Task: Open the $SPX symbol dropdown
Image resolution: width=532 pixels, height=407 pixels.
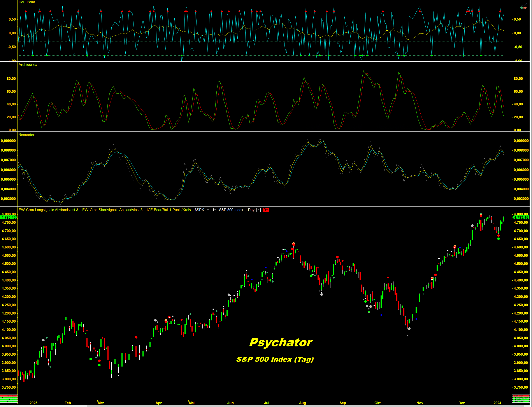Action: (208, 210)
